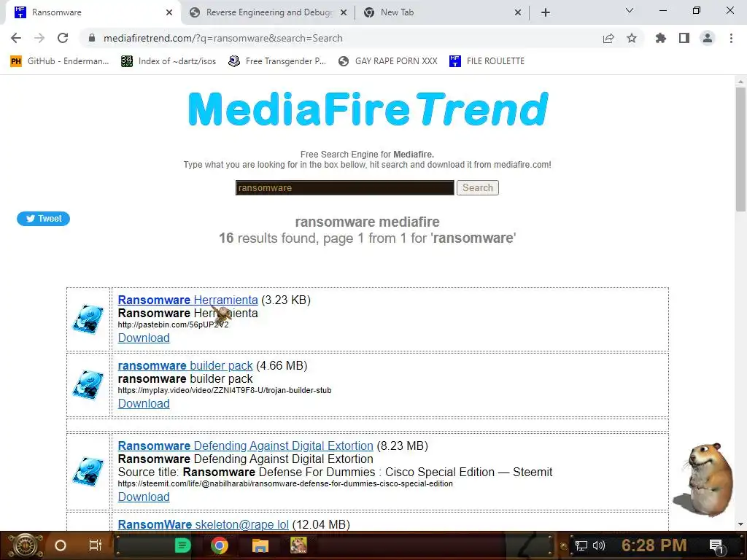Open Defending Against Digital Extortion link
The image size is (747, 560).
pos(245,446)
